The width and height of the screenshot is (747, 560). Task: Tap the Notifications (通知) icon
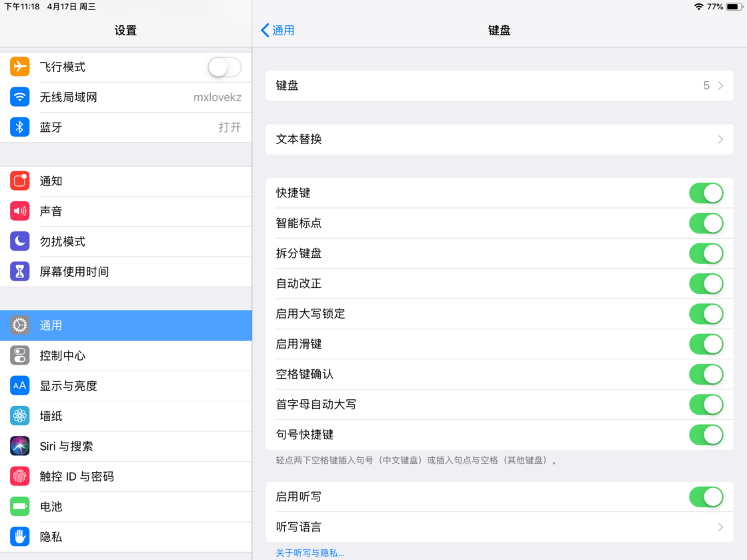tap(19, 181)
